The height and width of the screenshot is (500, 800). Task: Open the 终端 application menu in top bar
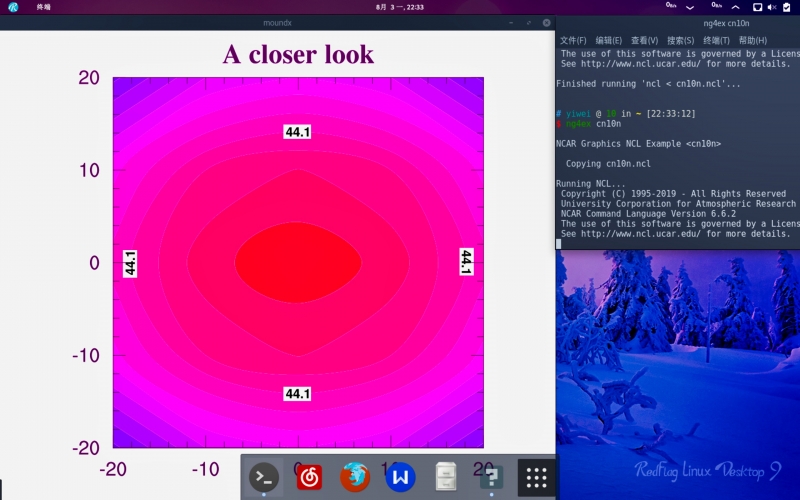click(x=44, y=7)
